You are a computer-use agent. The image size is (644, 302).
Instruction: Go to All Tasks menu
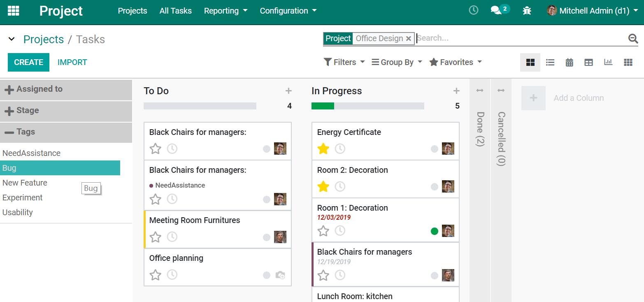pyautogui.click(x=175, y=11)
